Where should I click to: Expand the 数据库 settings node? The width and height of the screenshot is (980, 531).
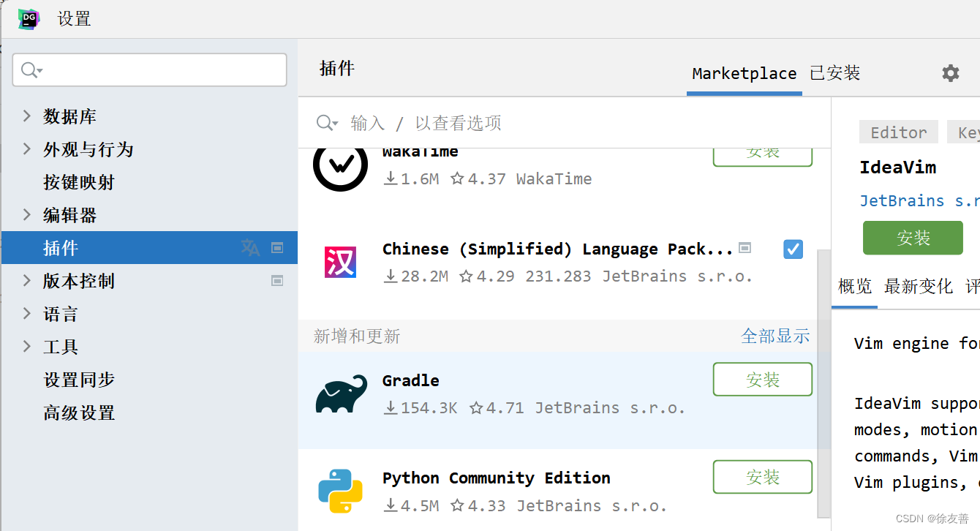click(27, 116)
